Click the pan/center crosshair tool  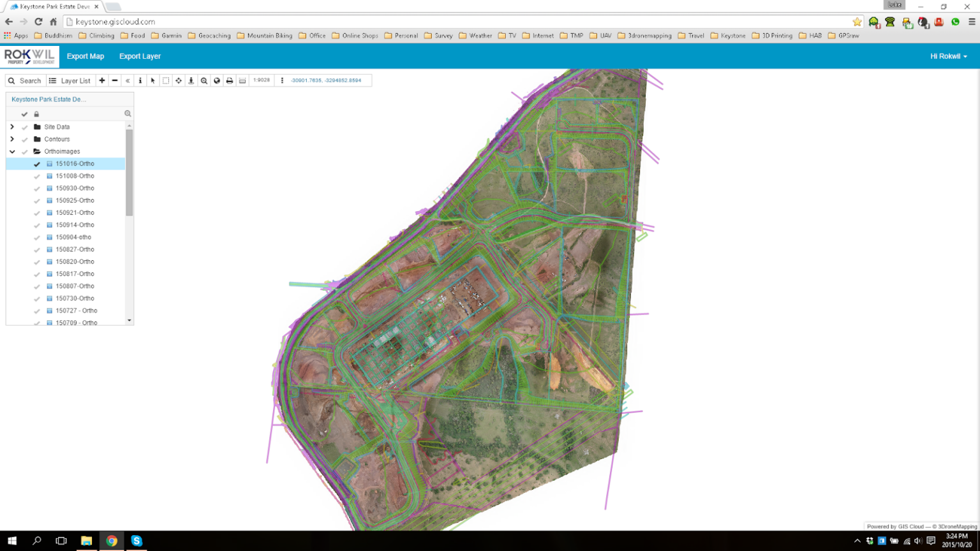[x=178, y=80]
